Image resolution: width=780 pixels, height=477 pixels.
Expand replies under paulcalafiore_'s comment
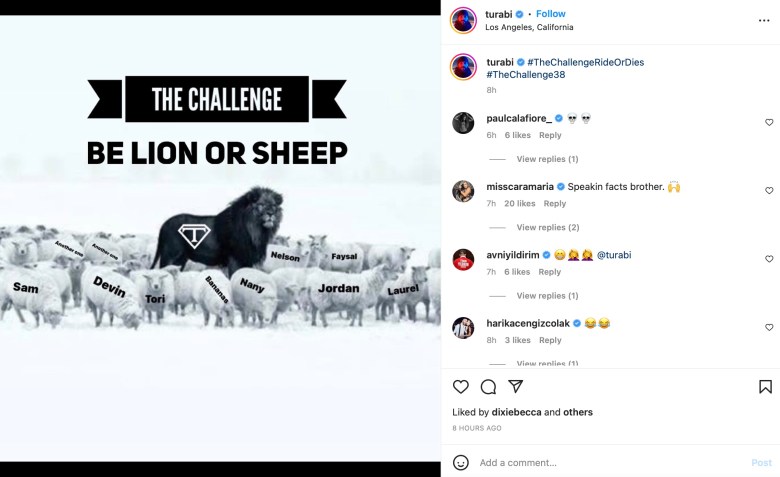click(547, 159)
